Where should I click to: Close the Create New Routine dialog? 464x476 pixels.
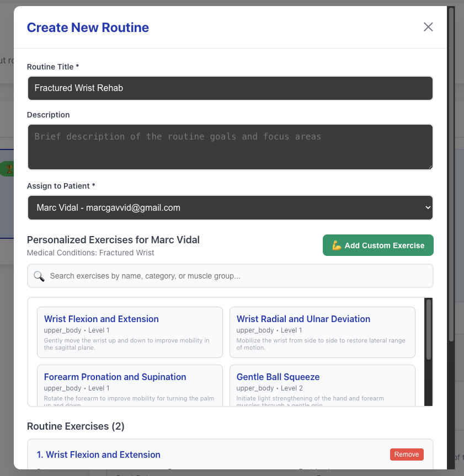428,27
